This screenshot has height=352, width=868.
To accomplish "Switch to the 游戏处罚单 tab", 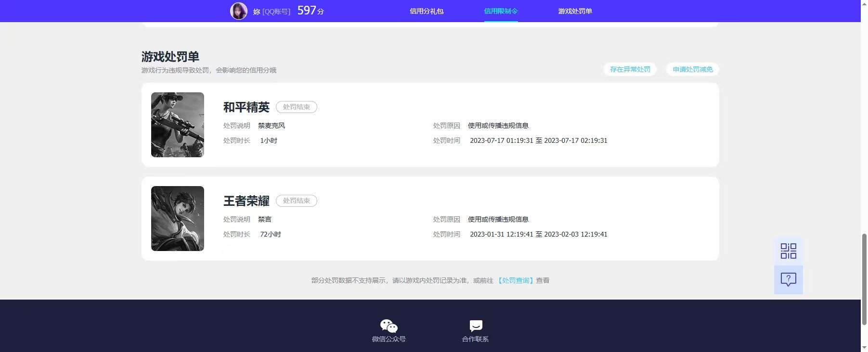I will click(x=575, y=11).
